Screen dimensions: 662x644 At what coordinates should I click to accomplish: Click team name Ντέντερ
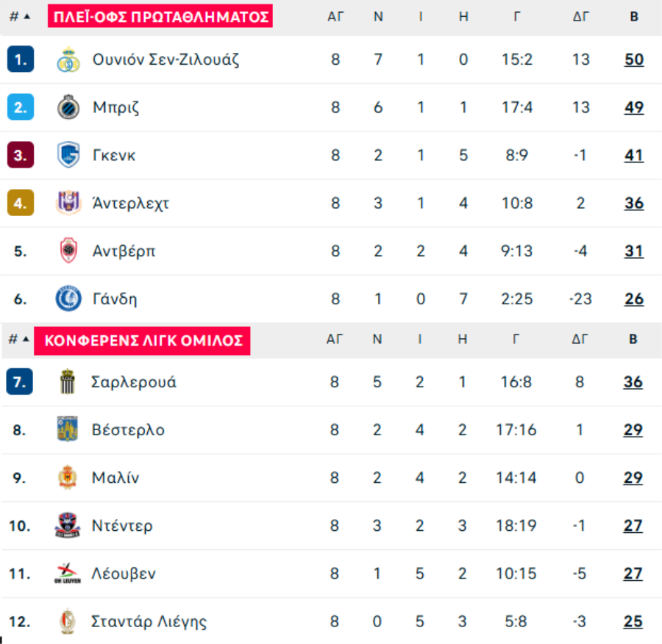(x=122, y=526)
